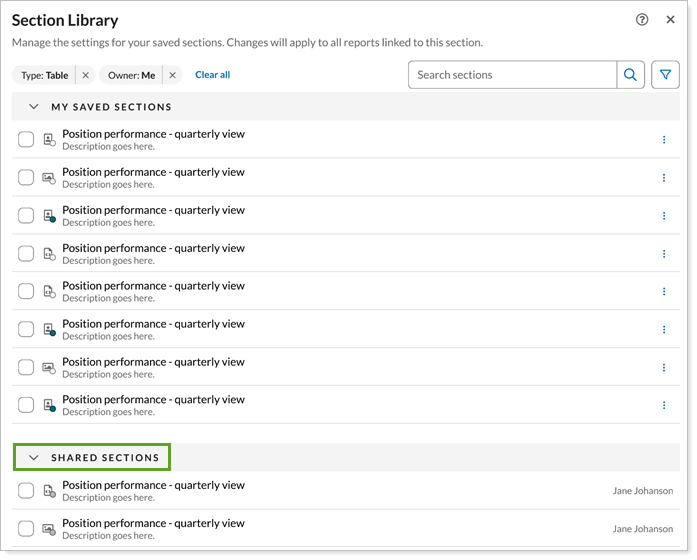This screenshot has height=560, width=697.
Task: Check the last shared section checkbox
Action: (26, 529)
